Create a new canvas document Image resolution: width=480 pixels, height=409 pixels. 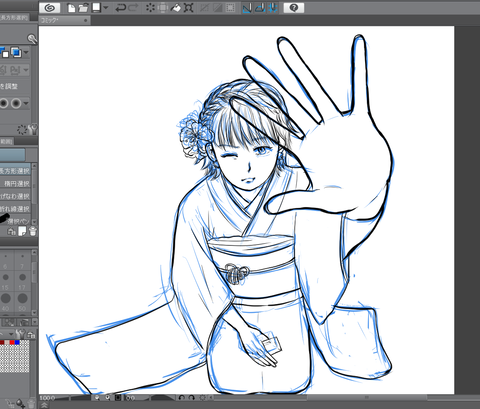click(71, 8)
